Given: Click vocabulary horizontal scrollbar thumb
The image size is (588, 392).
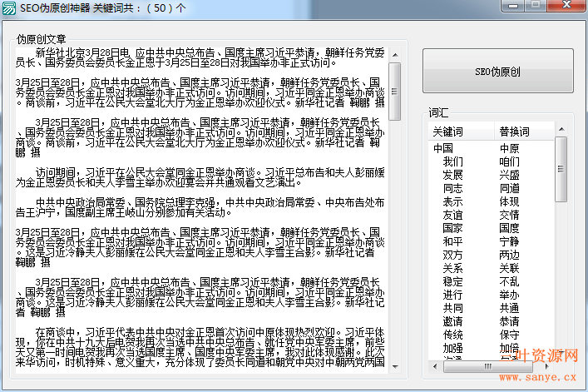Looking at the screenshot, I should tap(488, 366).
